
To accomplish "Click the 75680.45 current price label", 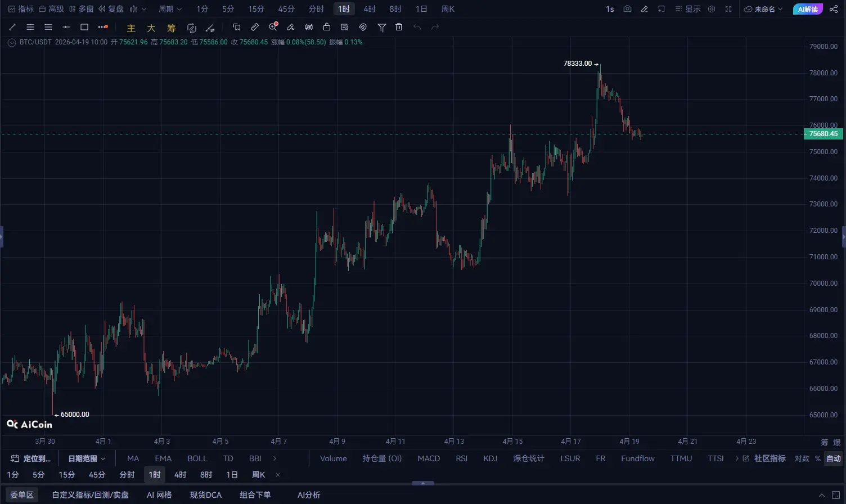I will point(823,134).
